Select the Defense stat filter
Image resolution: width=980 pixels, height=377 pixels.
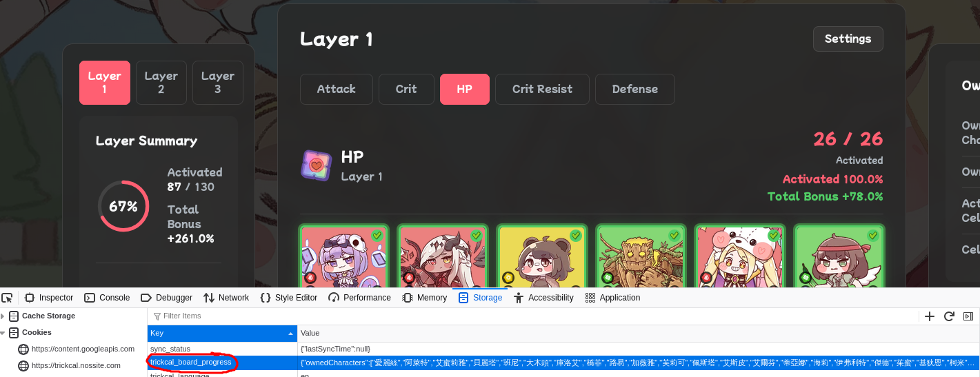pyautogui.click(x=634, y=89)
